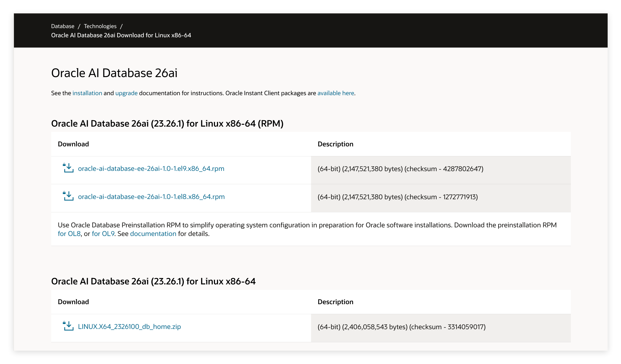
Task: Open Instant Client 'available here' link
Action: 336,93
